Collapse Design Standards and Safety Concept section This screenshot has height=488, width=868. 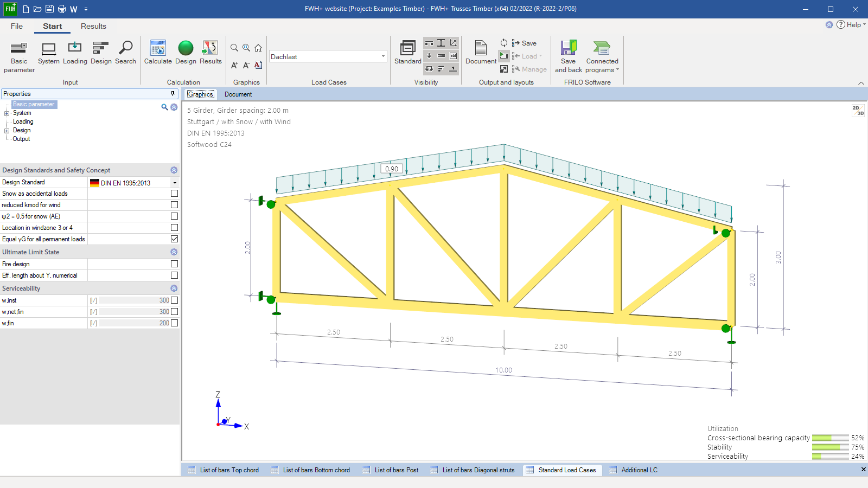[174, 170]
